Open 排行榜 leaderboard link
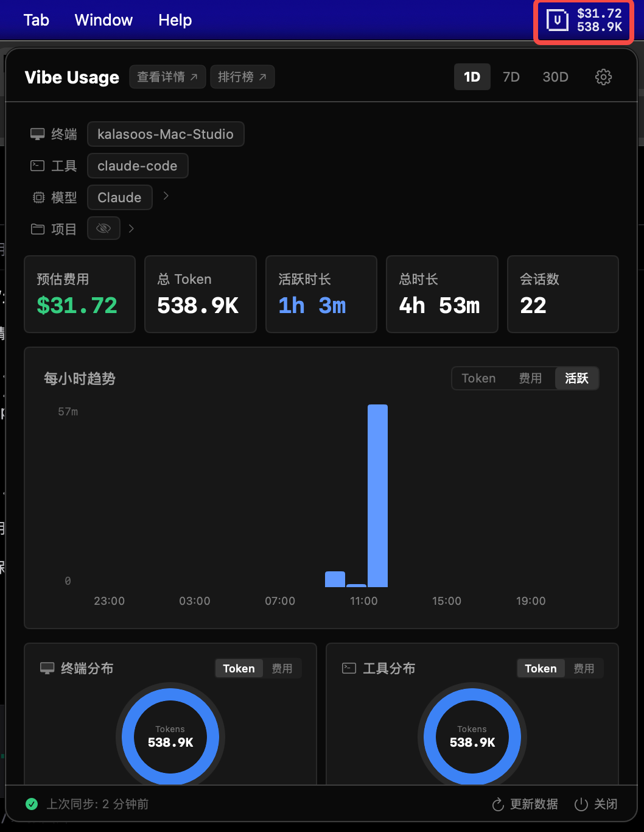 pos(242,77)
